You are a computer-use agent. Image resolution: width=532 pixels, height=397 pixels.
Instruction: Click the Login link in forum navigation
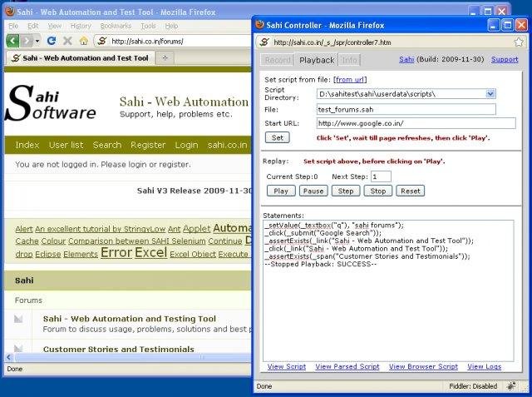(x=186, y=145)
